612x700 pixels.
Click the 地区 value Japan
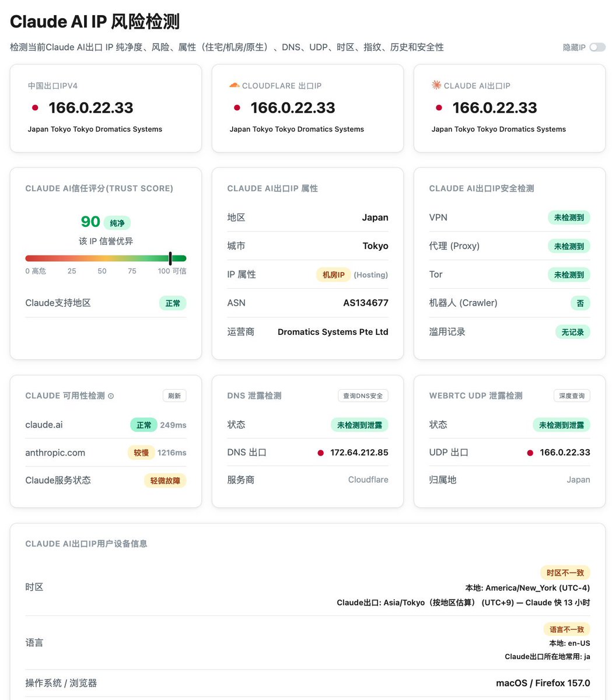click(x=375, y=218)
